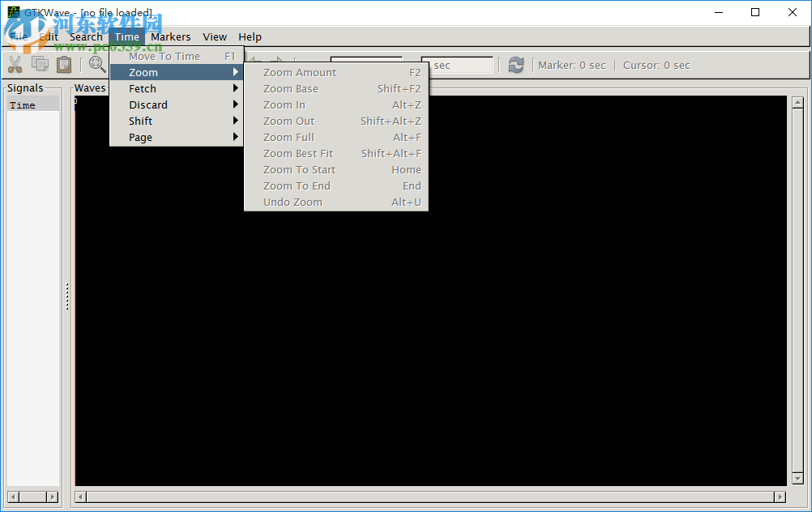Select Zoom In menu item
Viewport: 812px width, 512px height.
(336, 105)
